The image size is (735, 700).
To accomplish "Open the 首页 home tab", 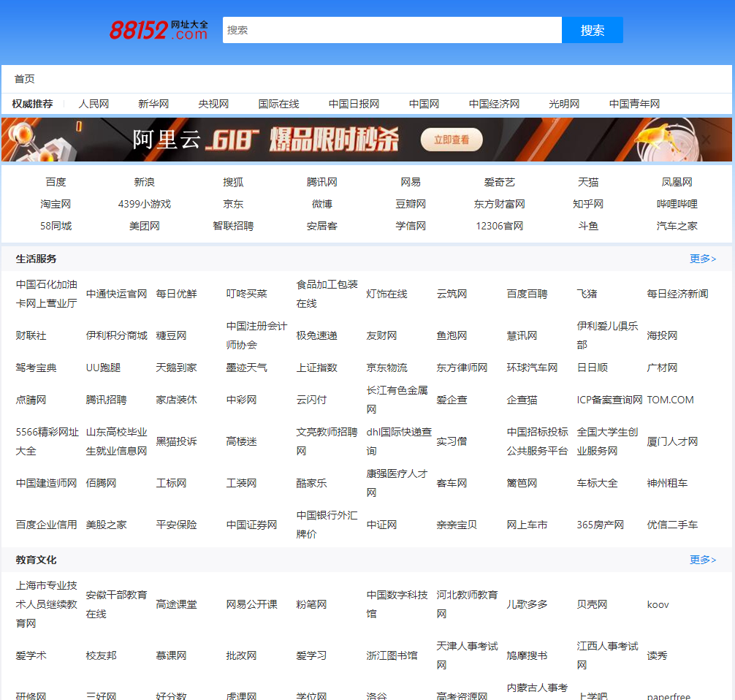I will 25,79.
